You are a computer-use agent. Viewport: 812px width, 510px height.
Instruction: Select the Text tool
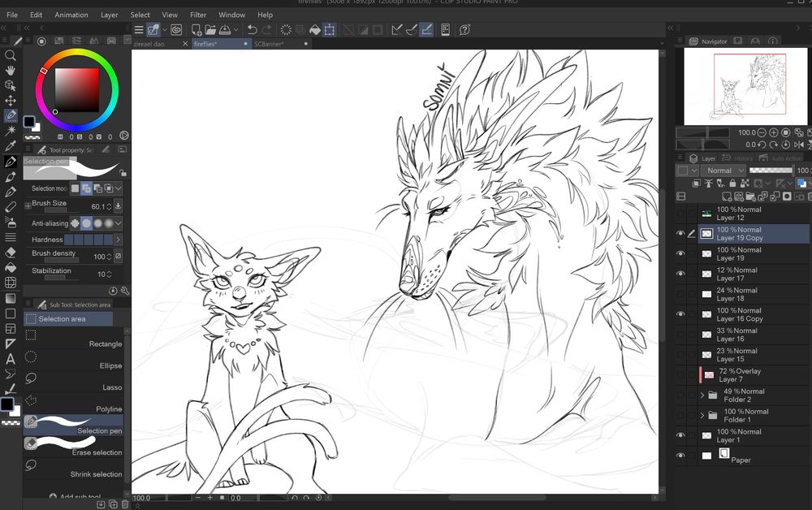pos(10,359)
